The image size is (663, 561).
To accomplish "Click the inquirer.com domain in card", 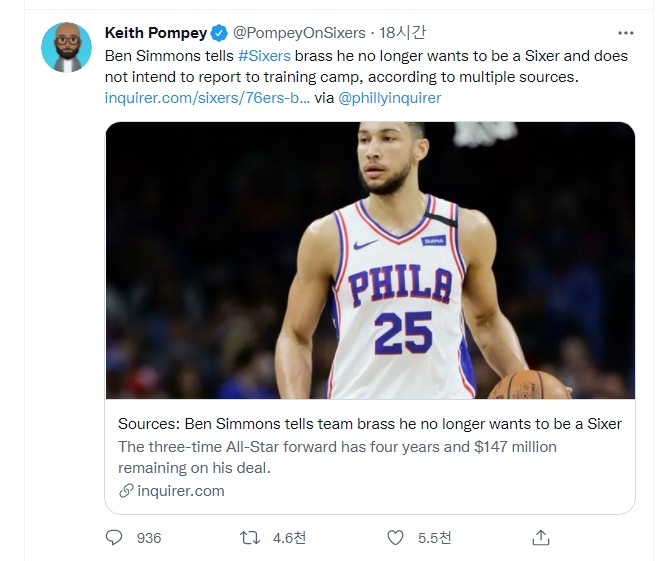I will click(181, 491).
